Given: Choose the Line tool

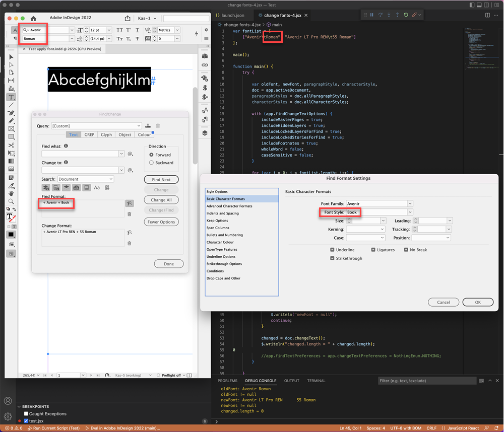Looking at the screenshot, I should (x=11, y=105).
